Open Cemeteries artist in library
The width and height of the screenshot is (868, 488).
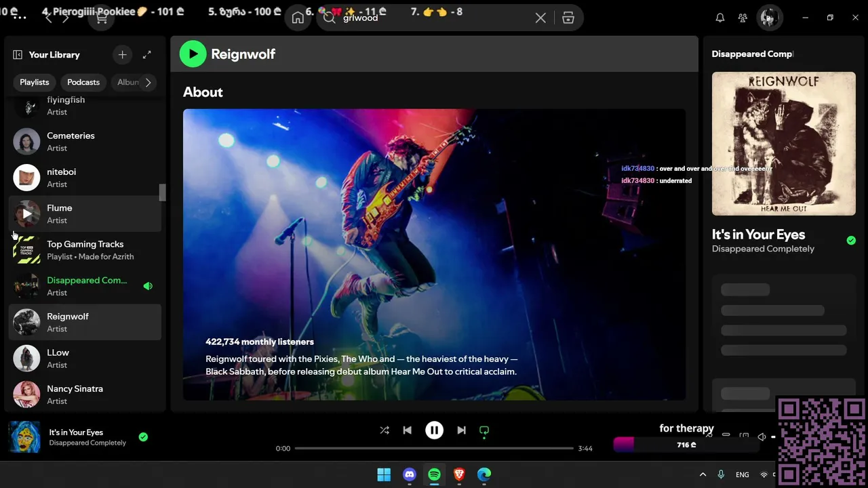point(85,142)
